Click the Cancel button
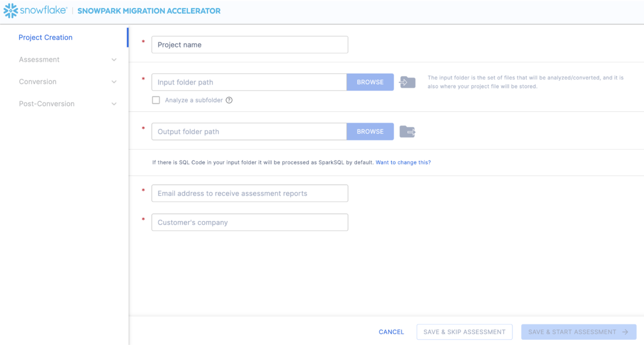Image resolution: width=644 pixels, height=345 pixels. 391,332
